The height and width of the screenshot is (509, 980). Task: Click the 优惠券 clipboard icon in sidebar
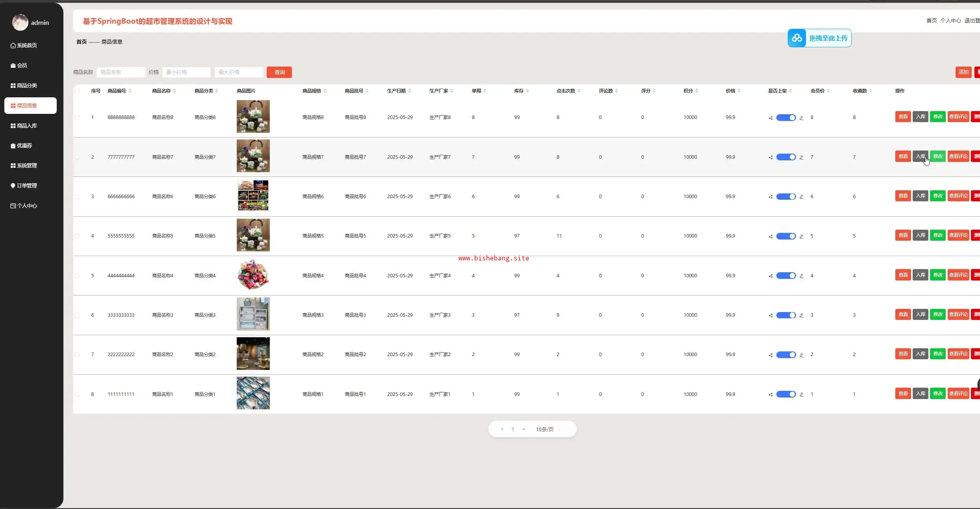pyautogui.click(x=13, y=146)
